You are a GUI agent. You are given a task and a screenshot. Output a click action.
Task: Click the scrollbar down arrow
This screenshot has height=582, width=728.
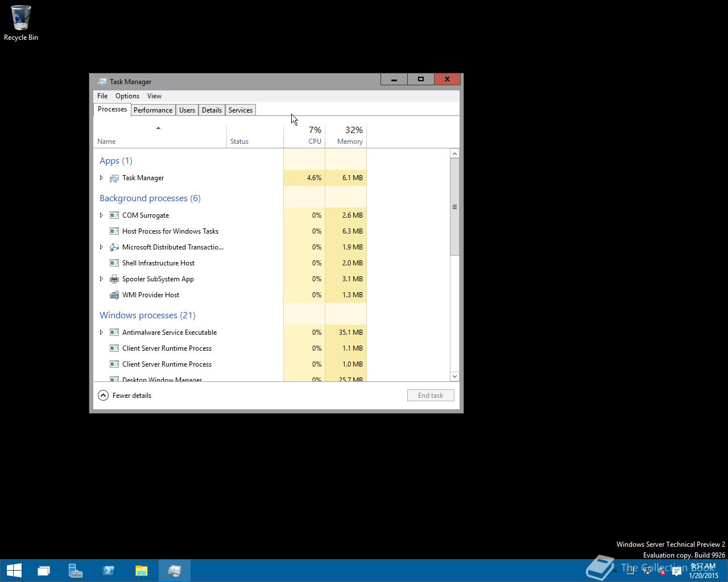click(x=454, y=376)
